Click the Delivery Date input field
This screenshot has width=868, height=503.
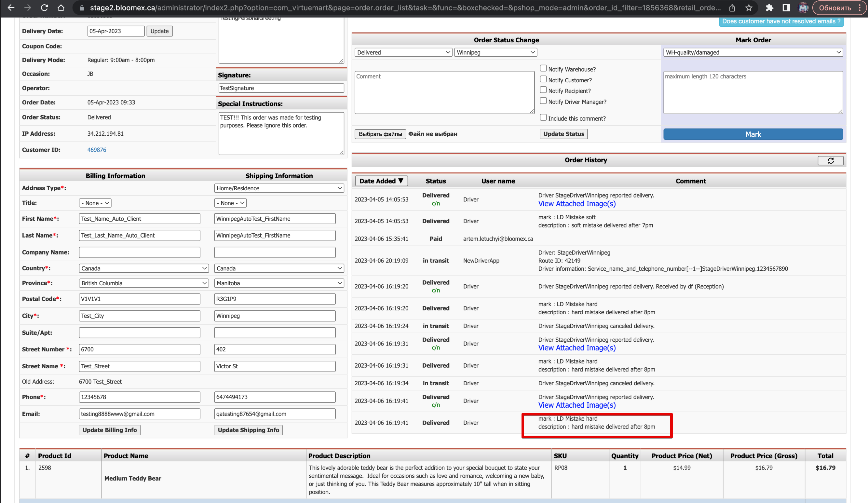pyautogui.click(x=116, y=31)
